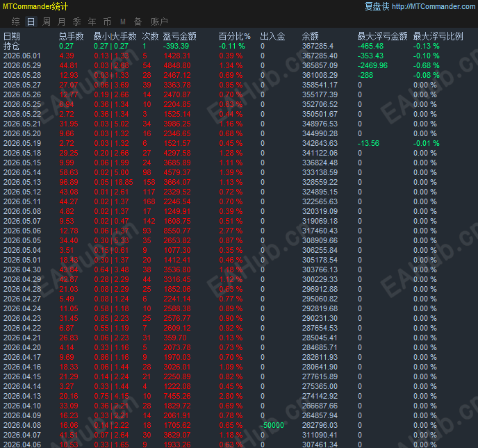Select the date 2026.06.01
This screenshot has width=478, height=448.
point(22,56)
